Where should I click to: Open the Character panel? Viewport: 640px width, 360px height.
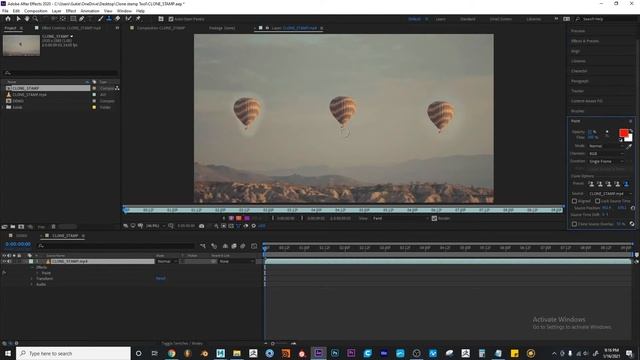click(x=579, y=71)
